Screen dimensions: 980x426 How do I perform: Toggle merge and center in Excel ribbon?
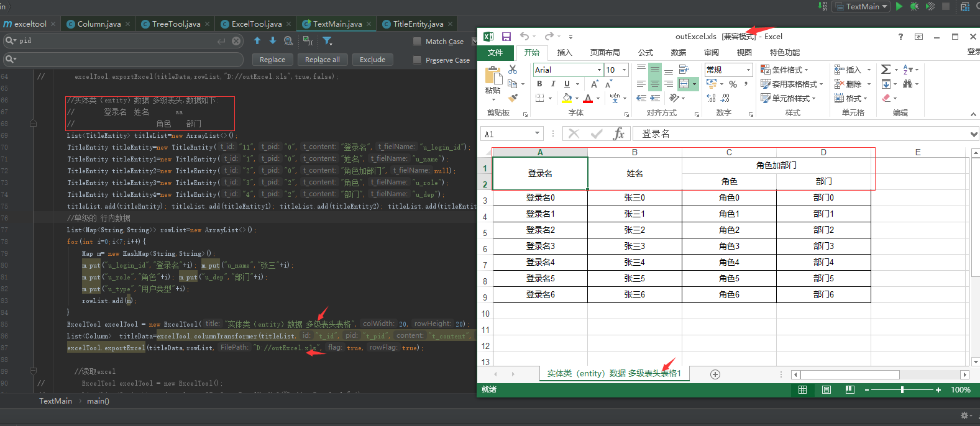(x=684, y=84)
